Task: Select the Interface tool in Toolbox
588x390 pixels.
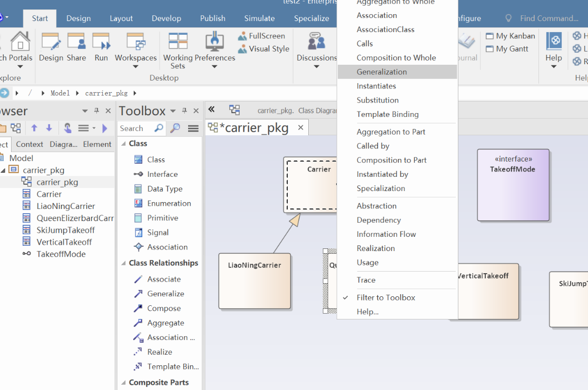Action: 162,174
